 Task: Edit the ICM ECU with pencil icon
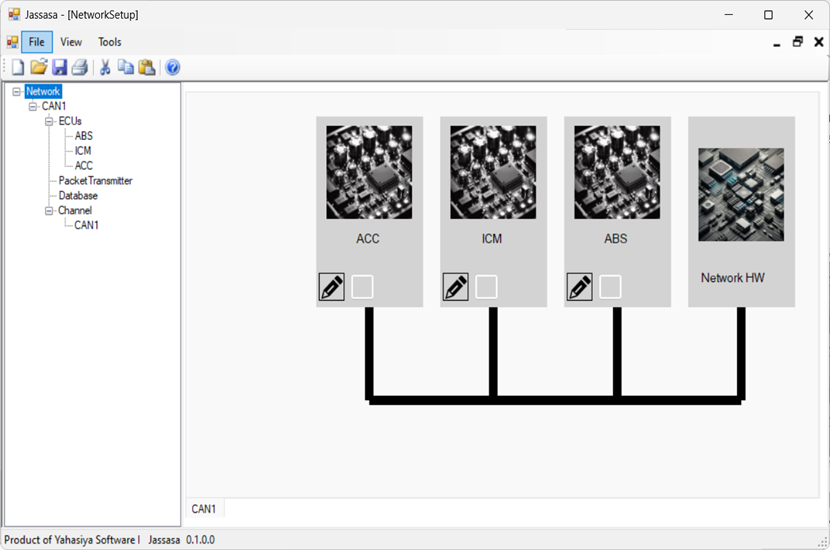pos(456,287)
